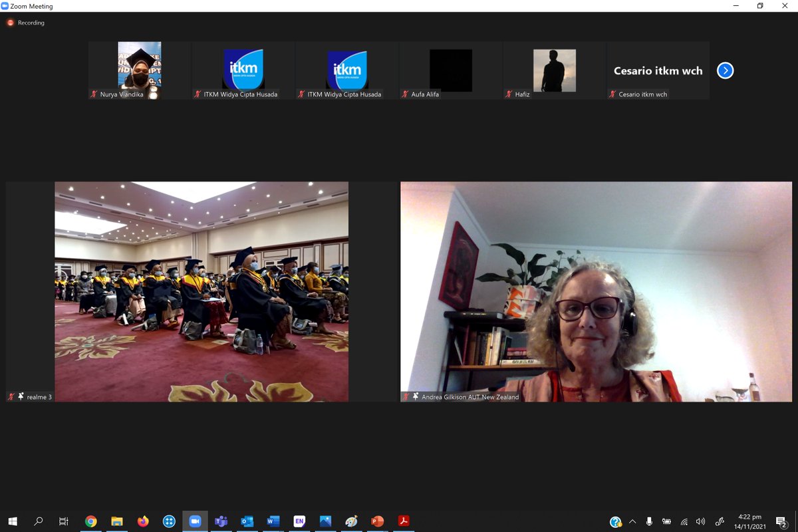Image resolution: width=798 pixels, height=532 pixels.
Task: Click the Zoom icon in the taskbar
Action: 195,521
